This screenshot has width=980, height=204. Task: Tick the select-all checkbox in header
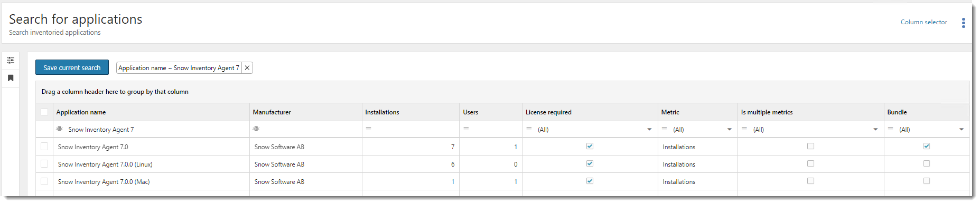(x=44, y=112)
